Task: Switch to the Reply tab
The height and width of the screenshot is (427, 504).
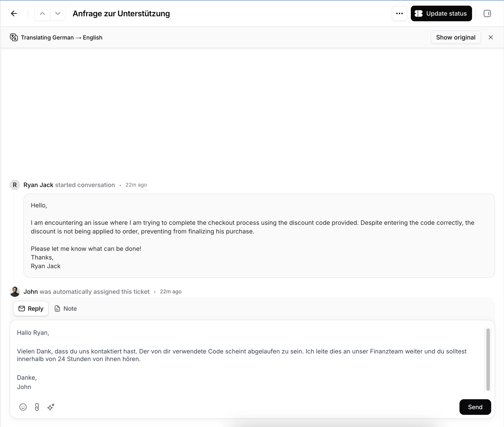Action: [x=31, y=309]
